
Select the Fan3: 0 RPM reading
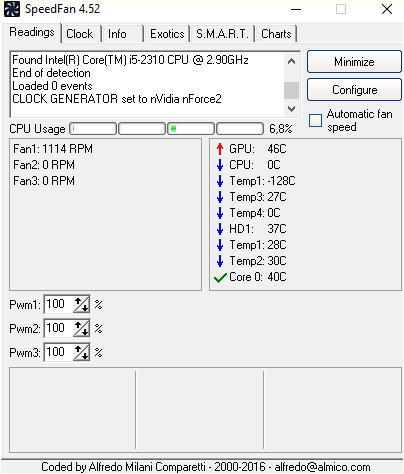coord(44,181)
